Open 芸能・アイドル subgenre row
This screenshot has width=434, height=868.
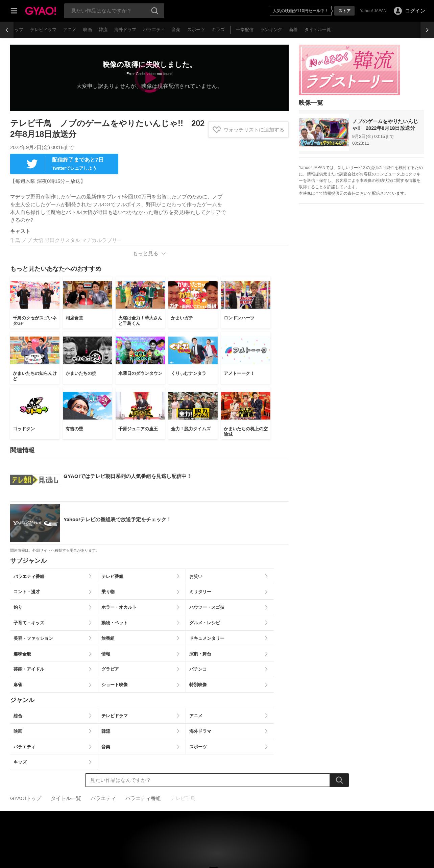pyautogui.click(x=54, y=669)
